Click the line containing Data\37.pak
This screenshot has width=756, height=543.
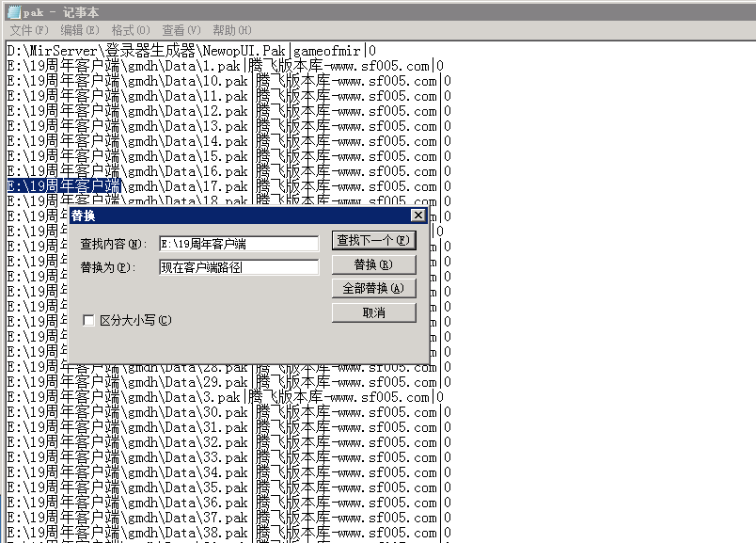pyautogui.click(x=229, y=518)
